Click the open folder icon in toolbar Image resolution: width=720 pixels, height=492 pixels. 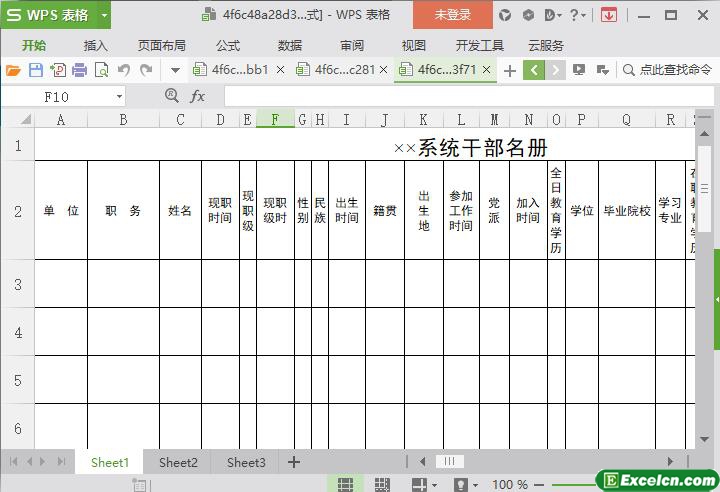coord(13,70)
